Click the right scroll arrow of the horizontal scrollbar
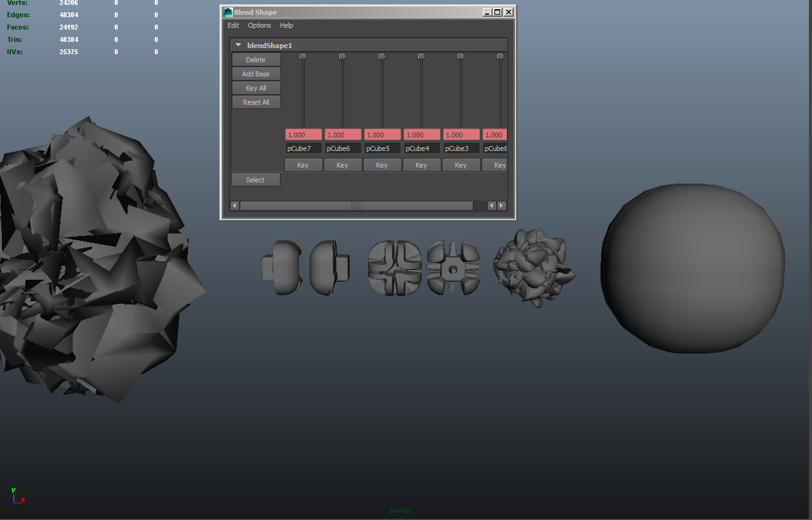 point(501,205)
